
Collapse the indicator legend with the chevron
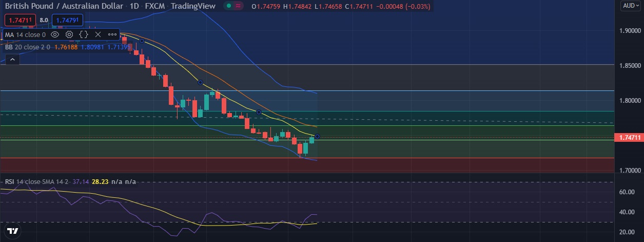click(x=12, y=60)
